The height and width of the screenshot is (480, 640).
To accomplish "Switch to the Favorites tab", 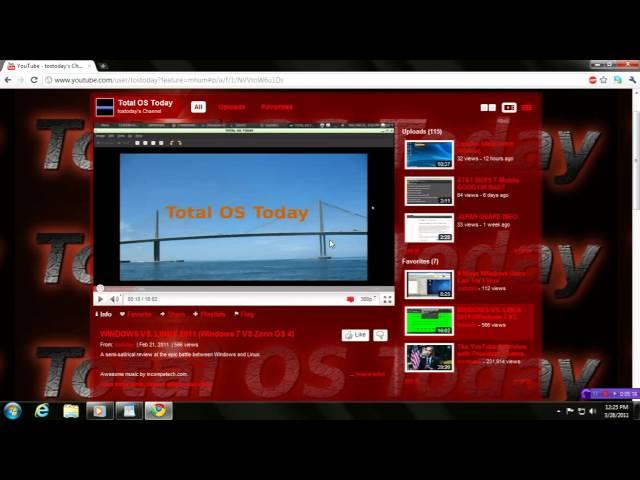I will pos(277,107).
